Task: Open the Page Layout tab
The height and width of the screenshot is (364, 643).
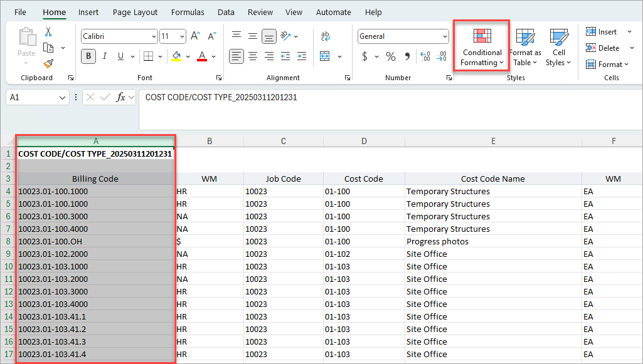Action: click(134, 12)
